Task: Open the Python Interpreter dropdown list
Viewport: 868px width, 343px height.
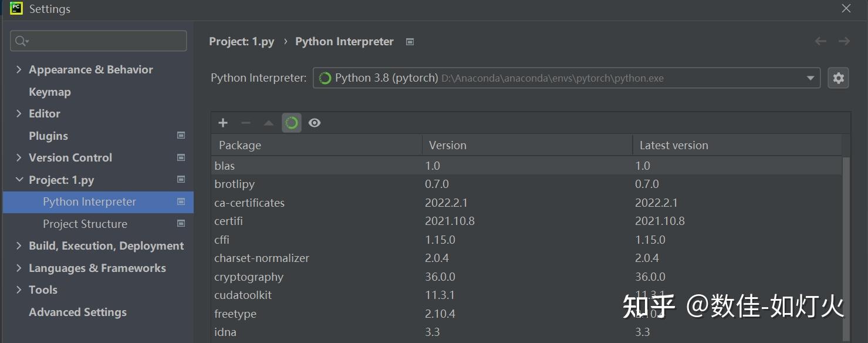Action: pyautogui.click(x=810, y=77)
